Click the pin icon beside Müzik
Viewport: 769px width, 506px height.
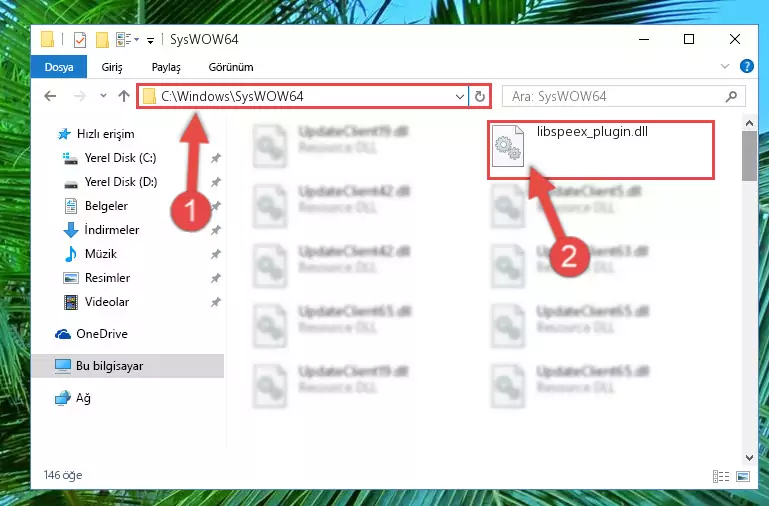click(215, 254)
